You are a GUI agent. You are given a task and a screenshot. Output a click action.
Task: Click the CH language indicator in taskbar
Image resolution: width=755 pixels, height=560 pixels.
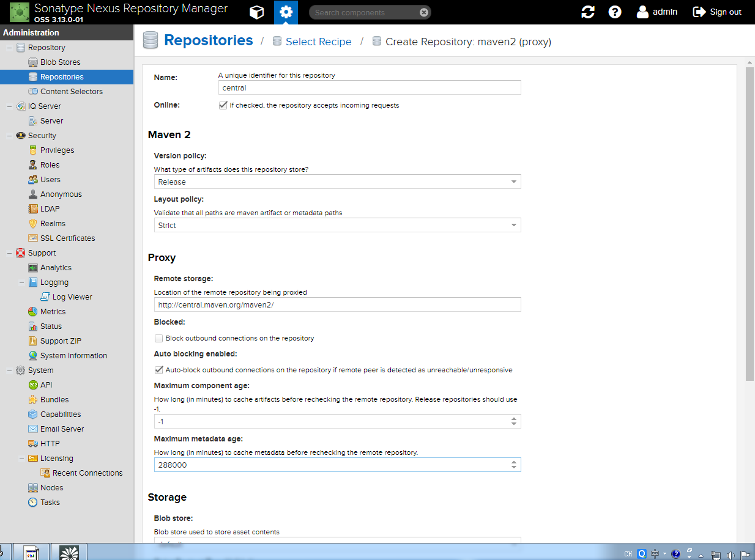tap(628, 554)
